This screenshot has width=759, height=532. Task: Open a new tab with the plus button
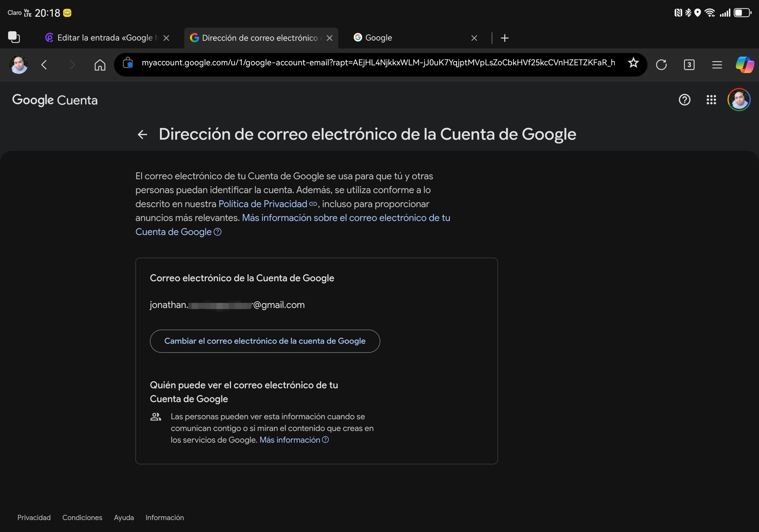(505, 38)
